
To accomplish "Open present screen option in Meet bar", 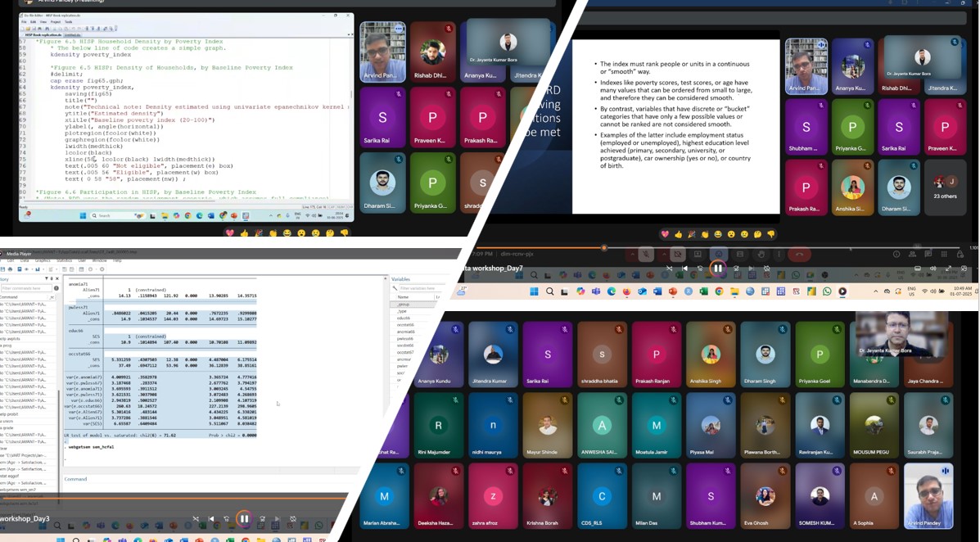I will pos(698,254).
